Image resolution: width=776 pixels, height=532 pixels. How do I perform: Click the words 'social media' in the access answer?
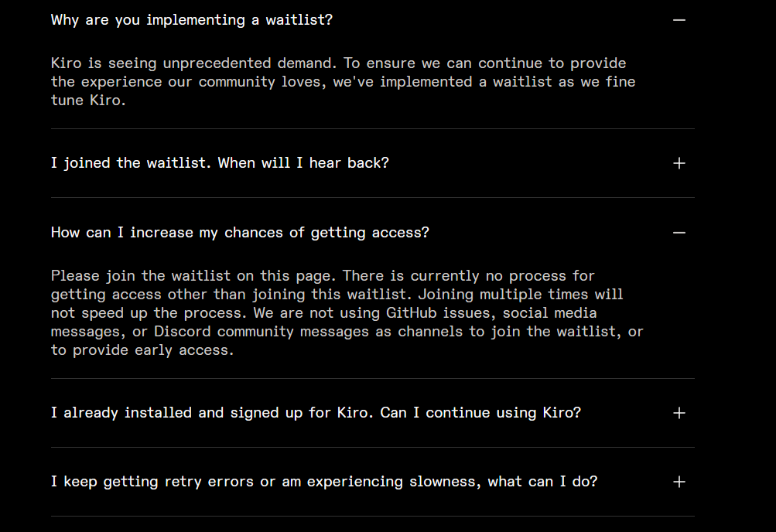click(x=549, y=313)
